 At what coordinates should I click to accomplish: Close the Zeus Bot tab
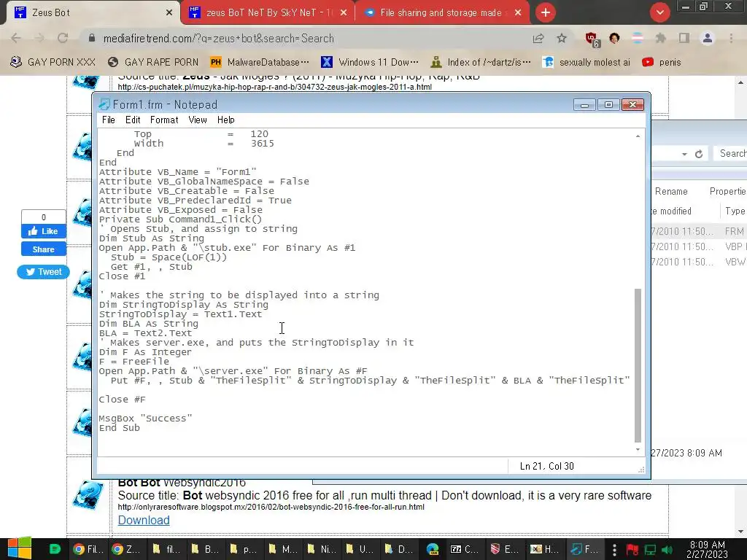click(169, 13)
